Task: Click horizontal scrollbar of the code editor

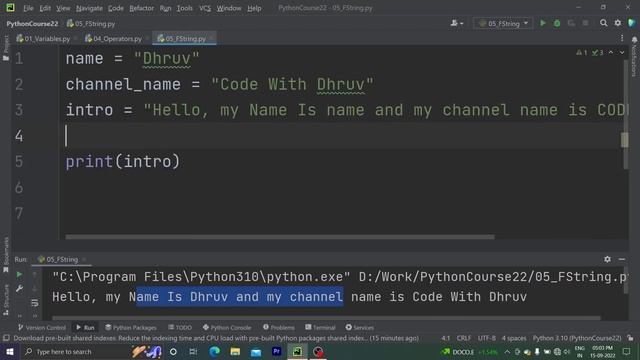Action: 280,237
